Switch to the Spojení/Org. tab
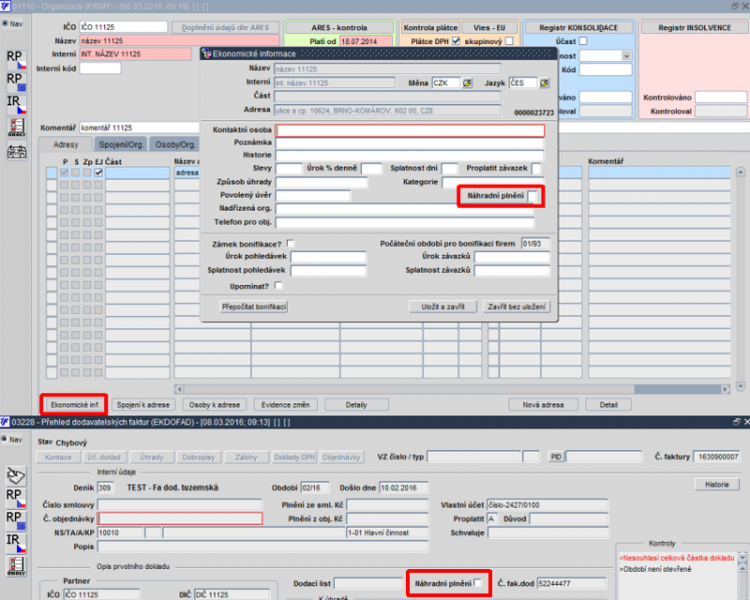The width and height of the screenshot is (750, 600). point(121,144)
